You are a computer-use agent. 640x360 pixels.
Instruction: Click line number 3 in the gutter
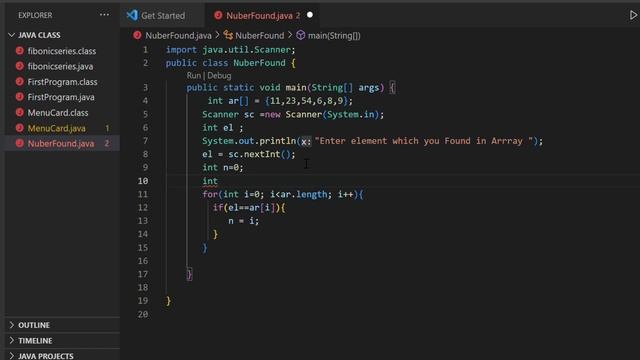tap(146, 87)
